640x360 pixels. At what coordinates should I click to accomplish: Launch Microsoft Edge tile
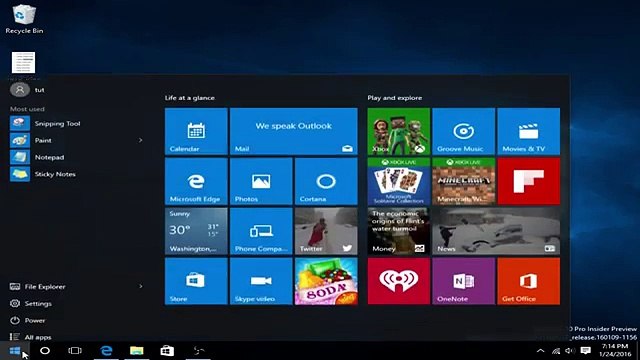[x=196, y=181]
